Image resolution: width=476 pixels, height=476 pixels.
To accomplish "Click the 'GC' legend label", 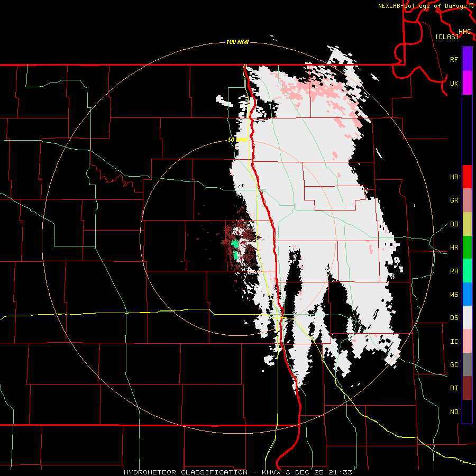I will 454,365.
